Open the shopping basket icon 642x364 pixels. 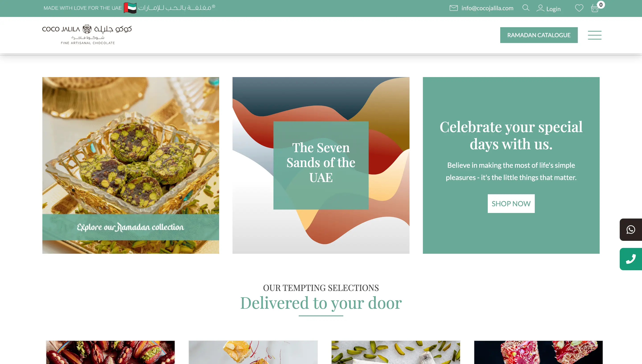tap(595, 8)
